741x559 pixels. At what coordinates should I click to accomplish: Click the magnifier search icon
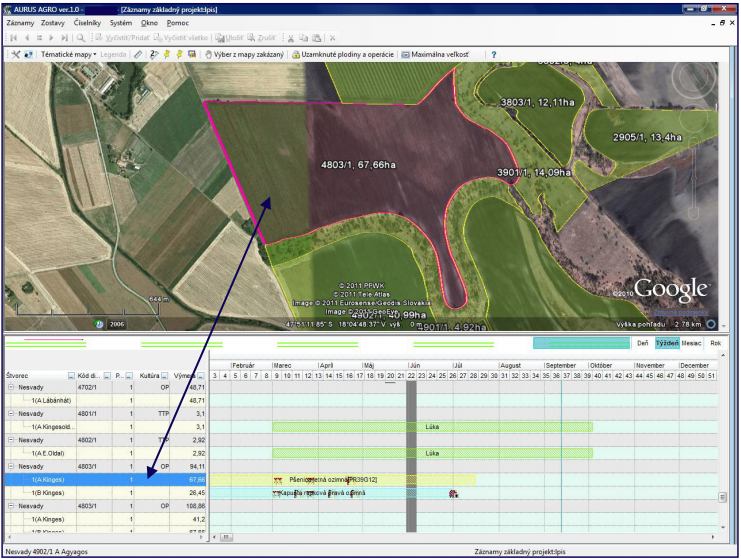(x=81, y=38)
